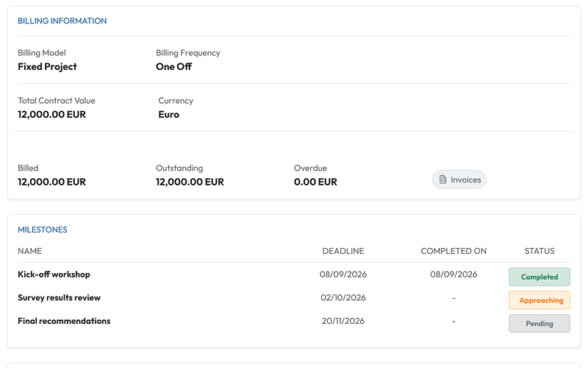Click the Overdue label
Screen dimensions: 588x368
point(310,168)
